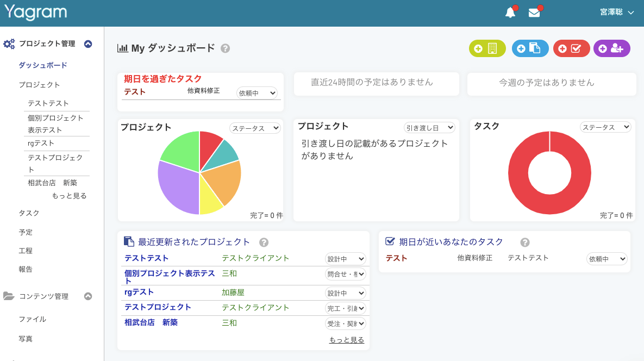Click the blue add document button

tap(530, 48)
